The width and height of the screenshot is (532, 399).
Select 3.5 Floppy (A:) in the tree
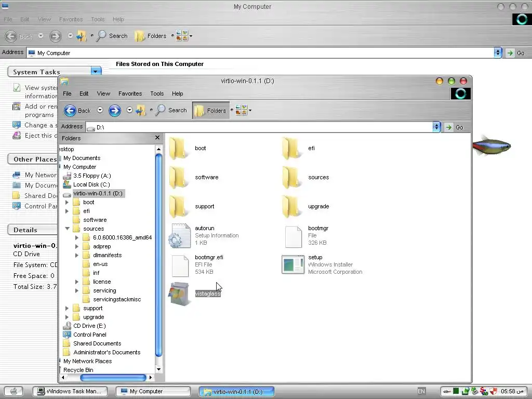[92, 176]
